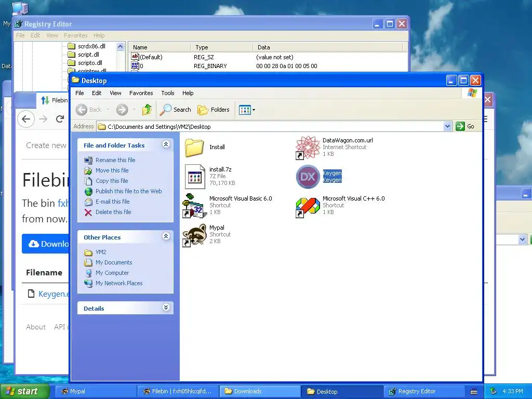Select script.dll key in Registry Editor tree
This screenshot has width=532, height=399.
[x=88, y=54]
